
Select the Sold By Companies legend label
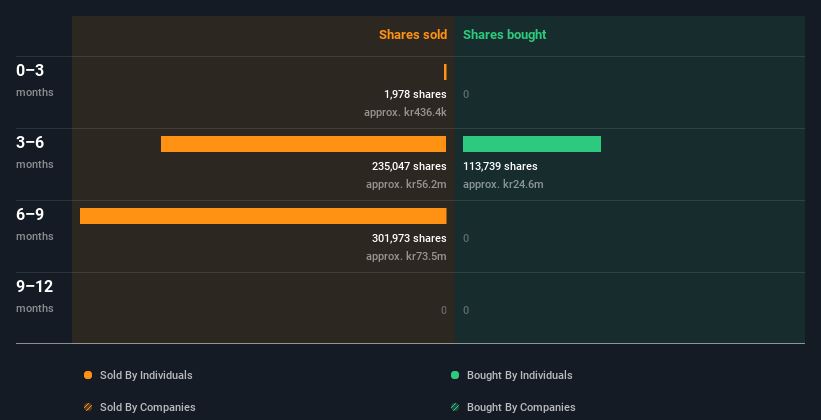click(x=148, y=407)
